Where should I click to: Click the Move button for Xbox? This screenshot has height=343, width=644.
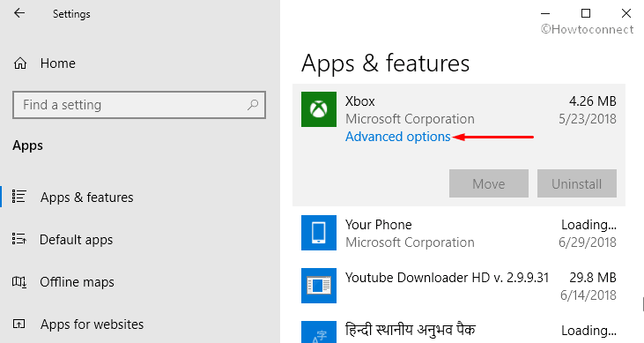click(x=489, y=183)
